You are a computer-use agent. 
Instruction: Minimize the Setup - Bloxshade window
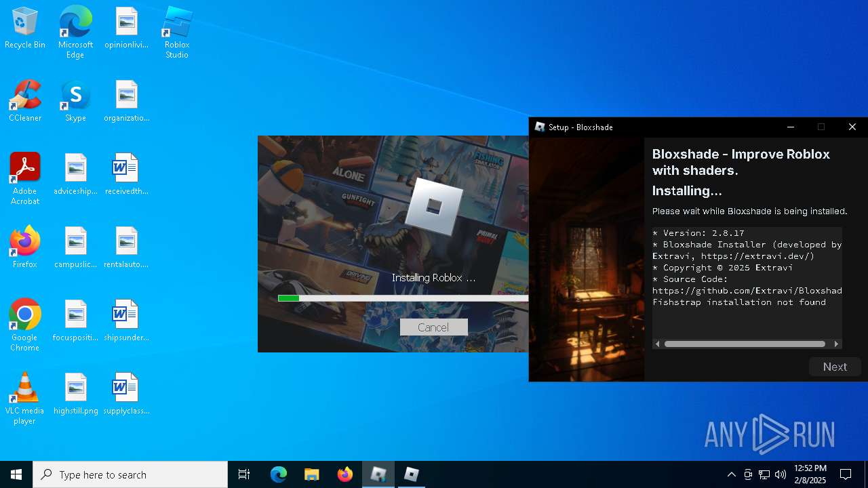tap(790, 127)
